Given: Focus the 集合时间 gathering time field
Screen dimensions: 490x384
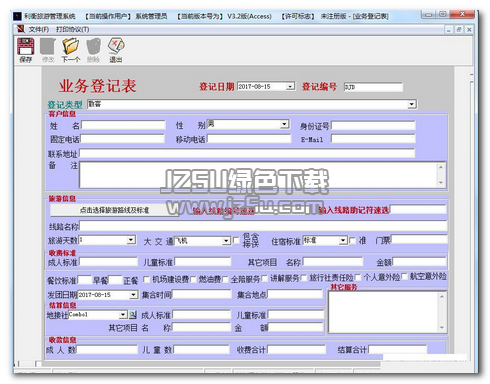Looking at the screenshot, I should point(202,294).
